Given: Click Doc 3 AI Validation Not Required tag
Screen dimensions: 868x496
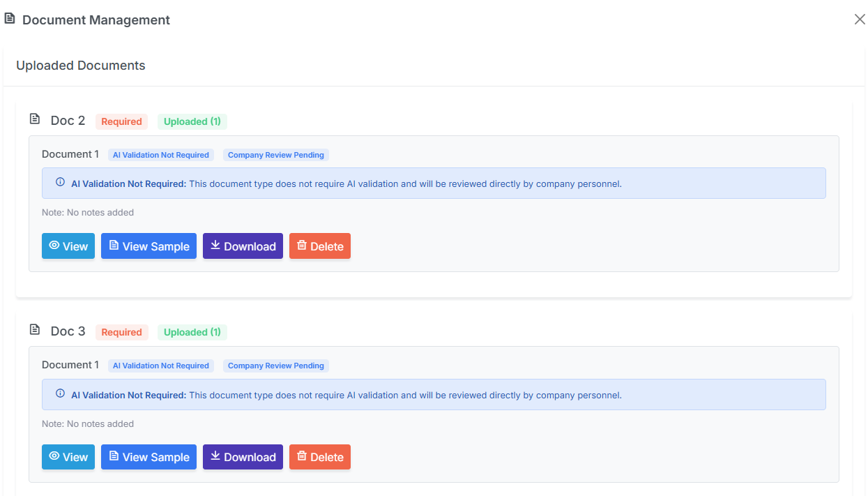Looking at the screenshot, I should [x=160, y=366].
